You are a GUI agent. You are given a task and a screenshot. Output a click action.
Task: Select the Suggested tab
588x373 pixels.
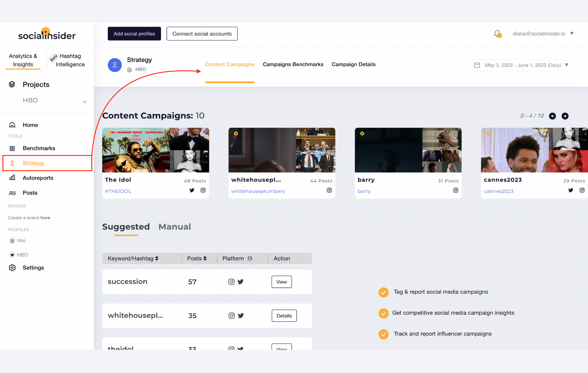[x=126, y=227]
